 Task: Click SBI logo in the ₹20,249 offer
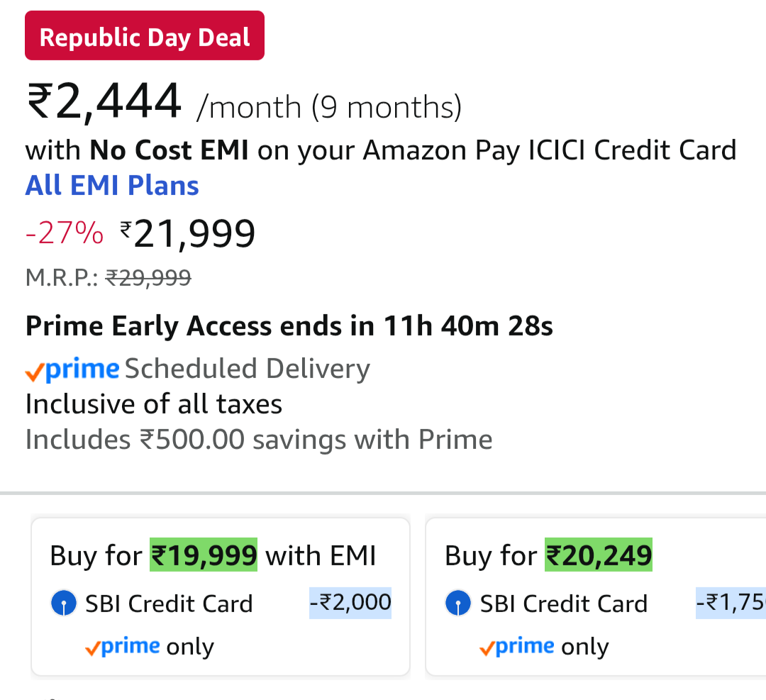[x=458, y=604]
